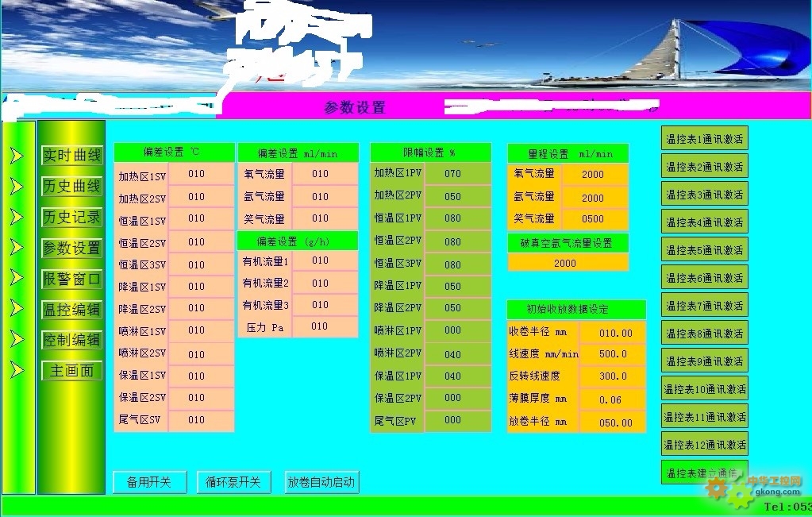Image resolution: width=812 pixels, height=517 pixels.
Task: Activate 温控表7通讯激活
Action: (x=704, y=306)
